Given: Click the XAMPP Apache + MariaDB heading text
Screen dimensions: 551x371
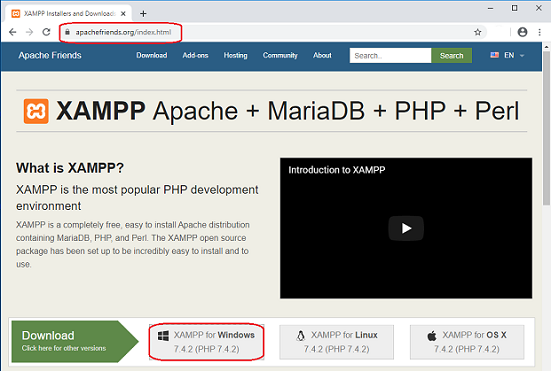Looking at the screenshot, I should pyautogui.click(x=287, y=111).
